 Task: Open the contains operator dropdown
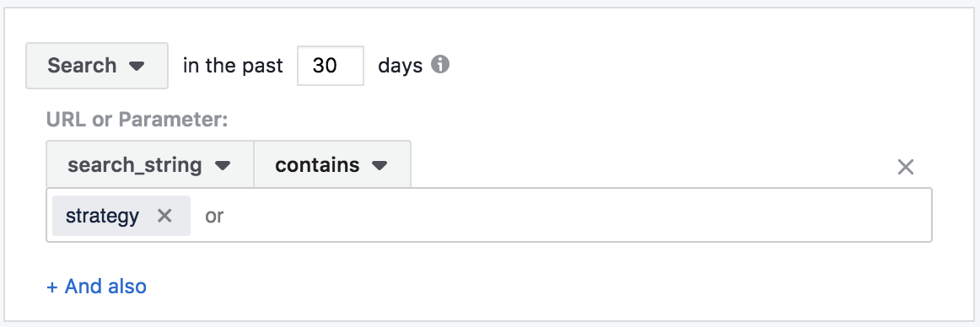coord(332,164)
